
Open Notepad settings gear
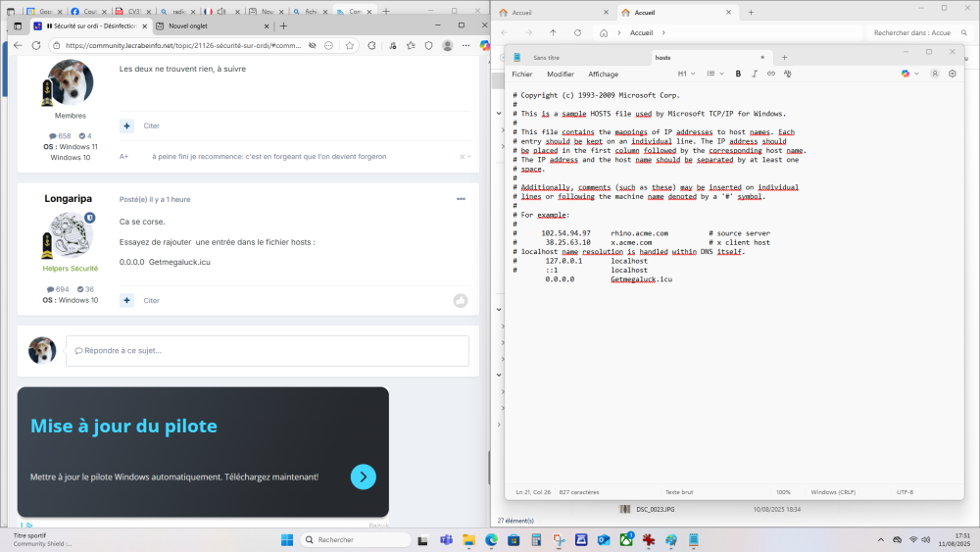click(x=952, y=74)
